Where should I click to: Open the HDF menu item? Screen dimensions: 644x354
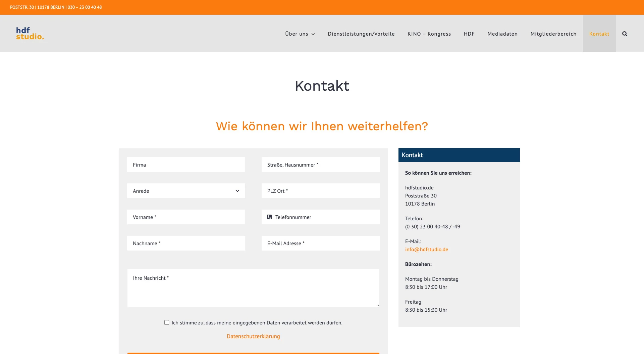(469, 34)
